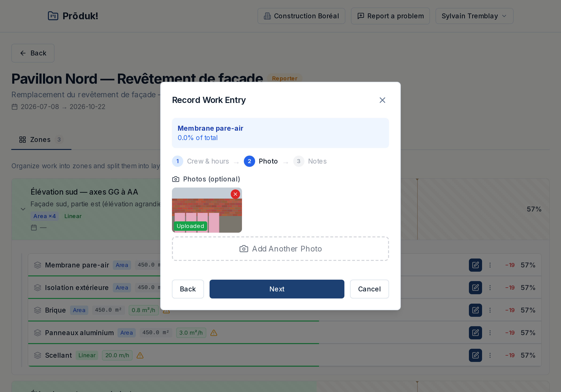Image resolution: width=561 pixels, height=392 pixels.
Task: Go back to the Crew & hours step in the dialog
Action: 188,289
